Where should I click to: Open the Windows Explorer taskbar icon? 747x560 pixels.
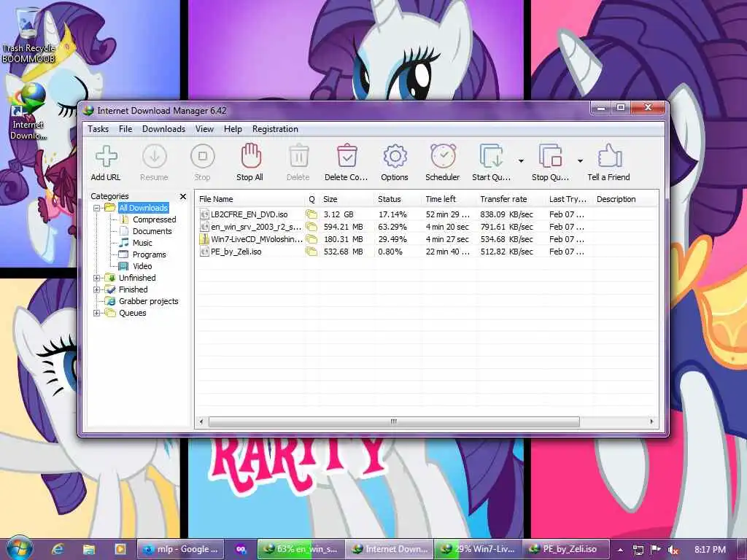[88, 549]
